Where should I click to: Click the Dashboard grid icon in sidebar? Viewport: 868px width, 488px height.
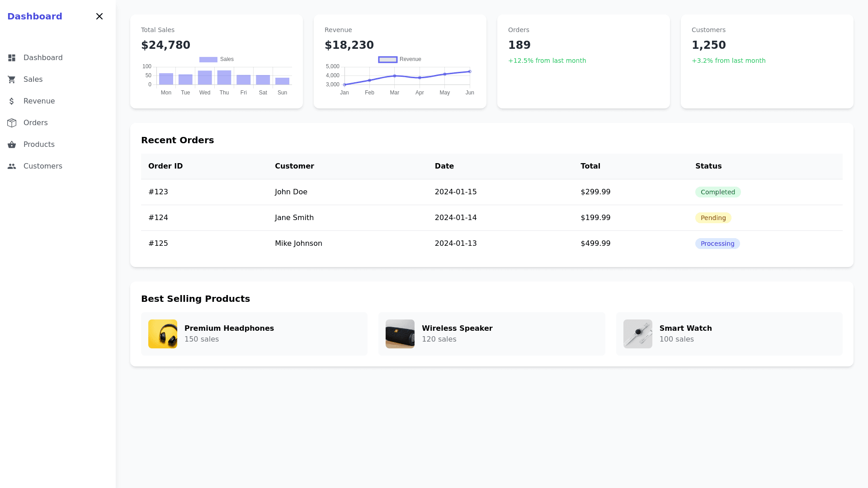pos(12,58)
